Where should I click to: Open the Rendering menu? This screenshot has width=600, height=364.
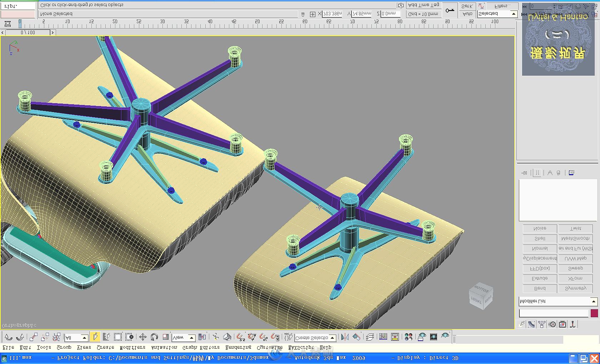pos(238,347)
